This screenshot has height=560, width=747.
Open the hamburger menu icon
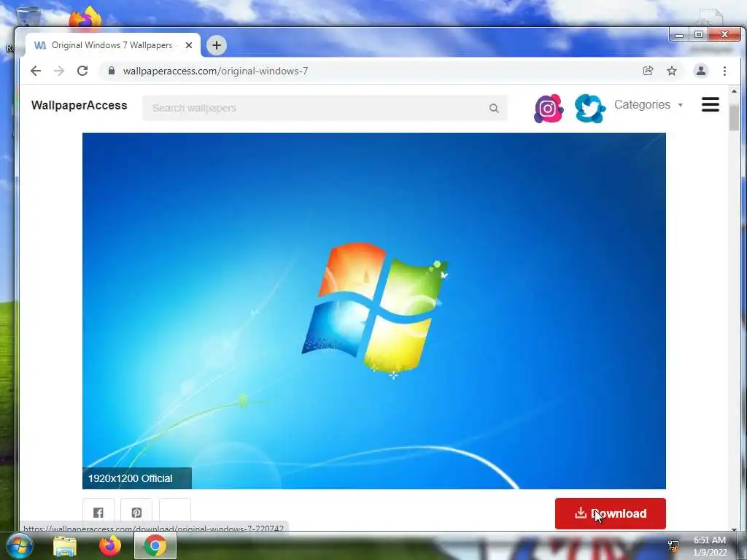coord(711,105)
